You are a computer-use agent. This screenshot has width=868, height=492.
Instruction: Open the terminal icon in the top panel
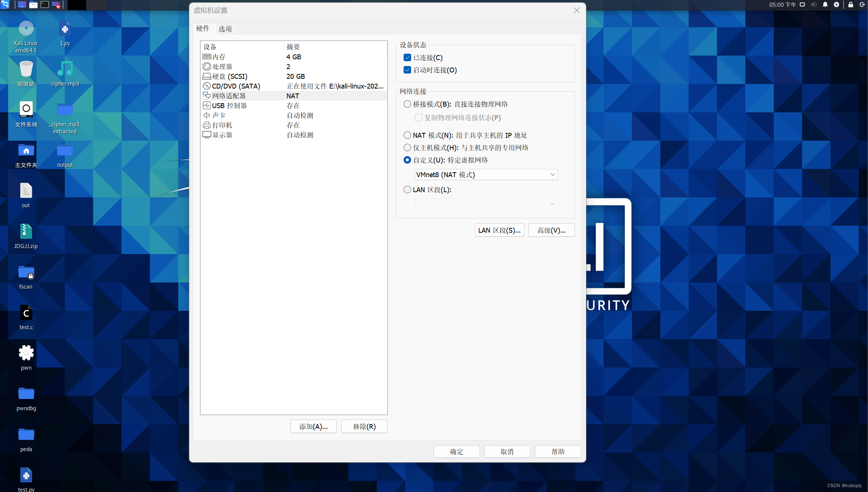click(x=45, y=5)
